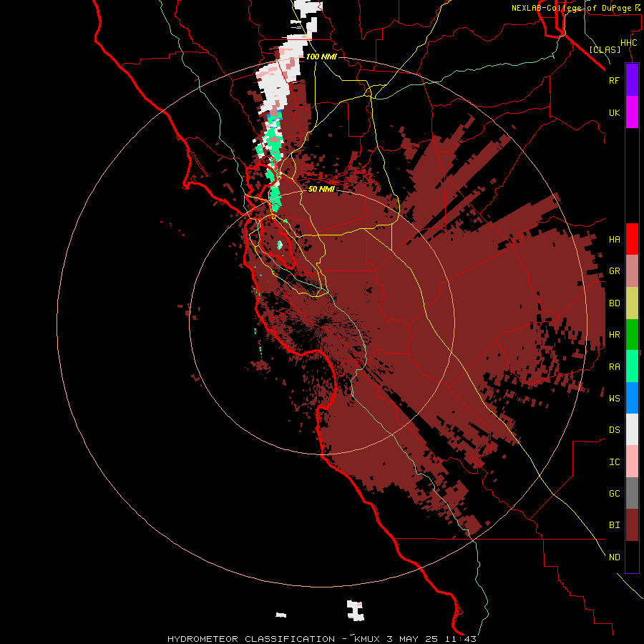Click the BD yellow legend swatch
Screen dimensions: 644x644
(632, 303)
